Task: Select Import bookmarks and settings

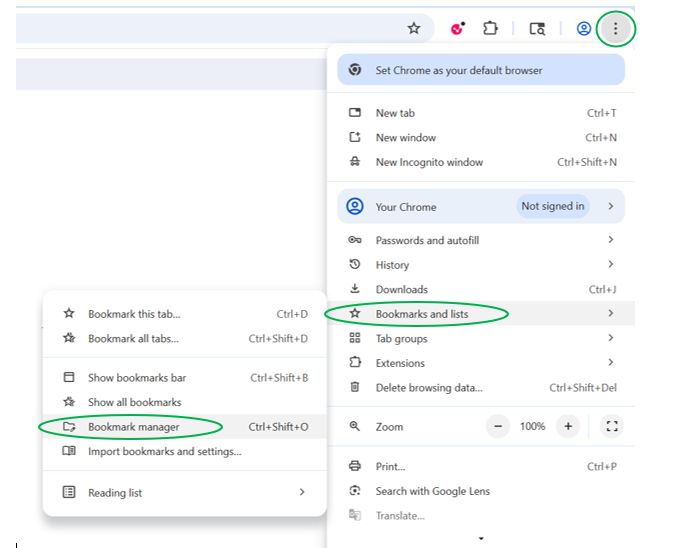Action: point(164,451)
